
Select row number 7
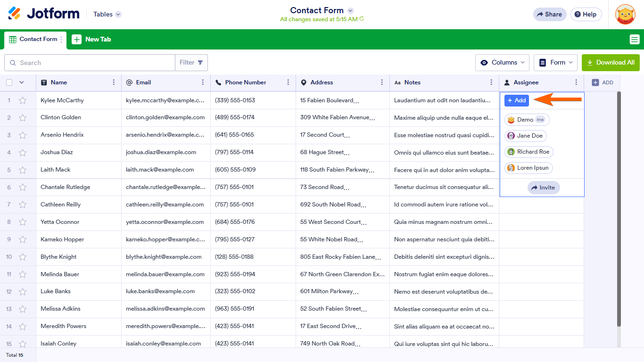(9, 205)
